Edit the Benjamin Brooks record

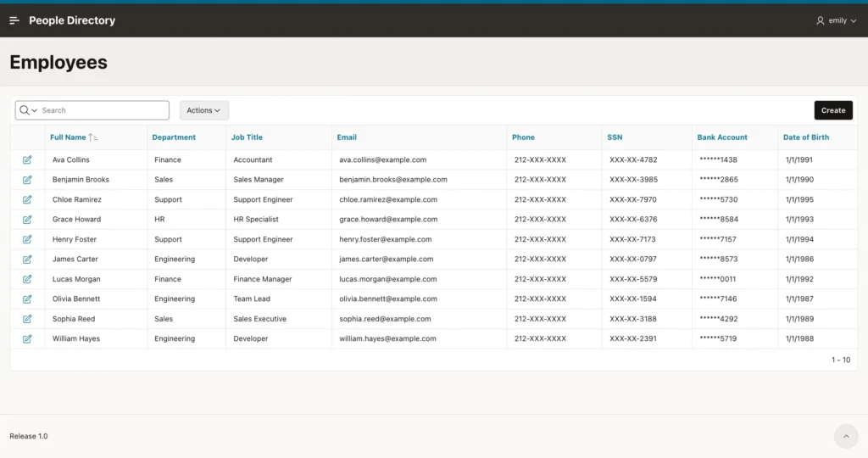tap(27, 180)
